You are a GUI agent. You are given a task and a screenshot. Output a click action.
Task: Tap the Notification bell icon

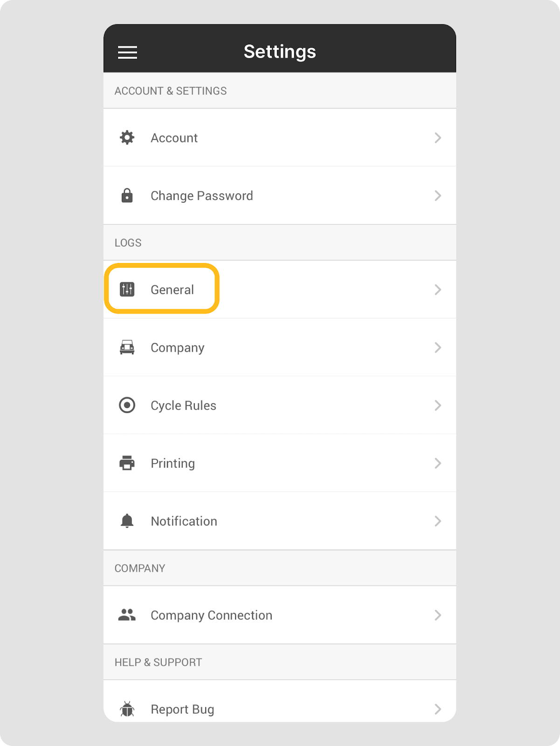(127, 521)
